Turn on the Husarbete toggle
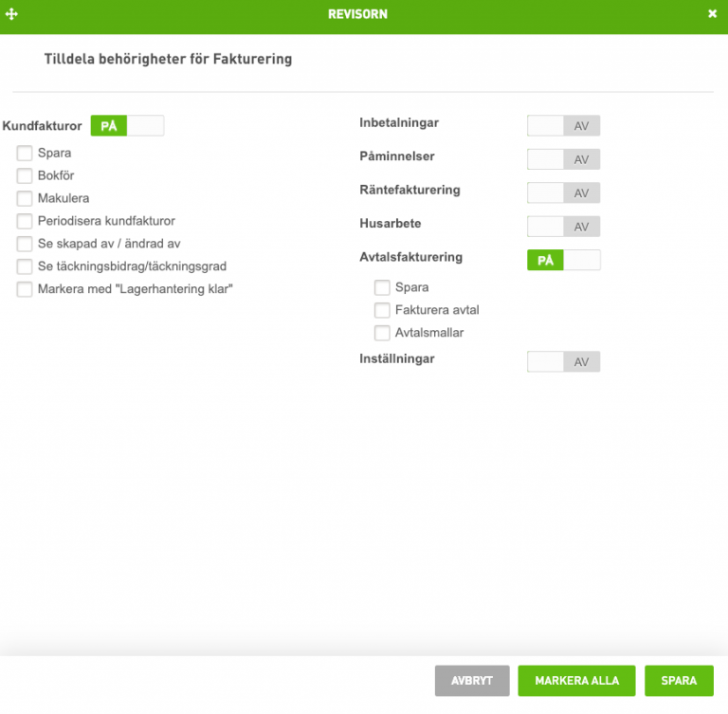 563,227
